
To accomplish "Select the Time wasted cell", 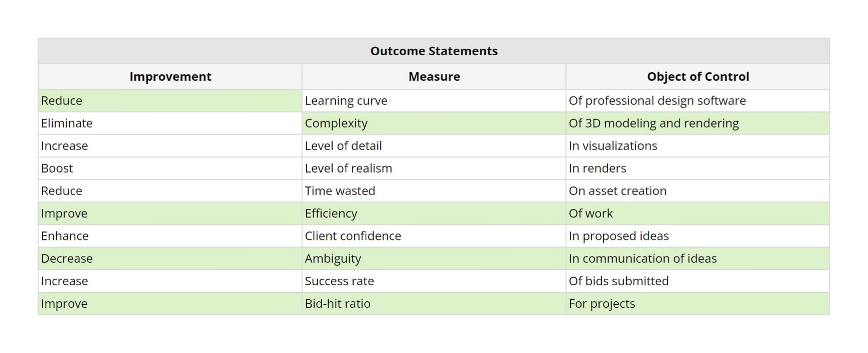I will [340, 191].
